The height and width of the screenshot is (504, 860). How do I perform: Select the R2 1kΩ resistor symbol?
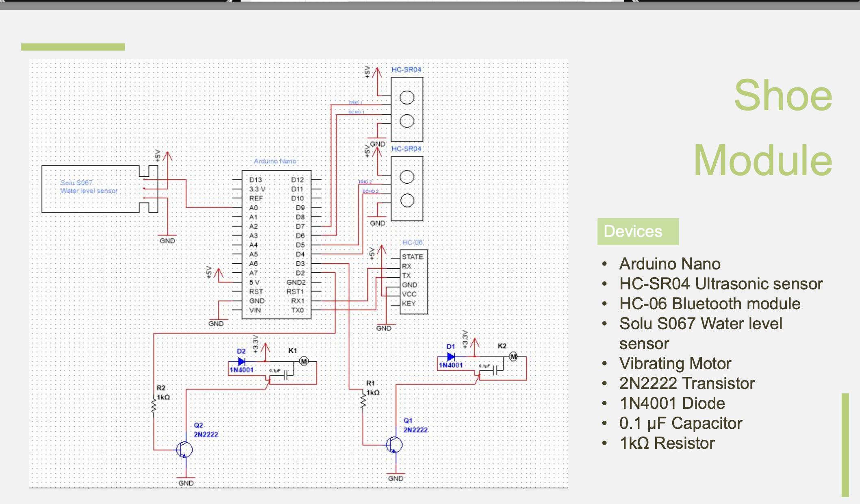tap(154, 406)
